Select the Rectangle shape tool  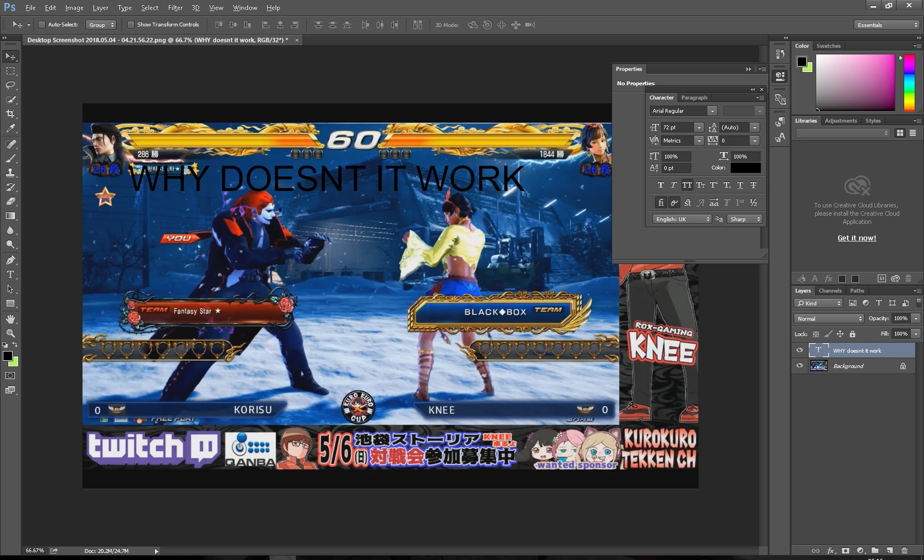(x=10, y=303)
